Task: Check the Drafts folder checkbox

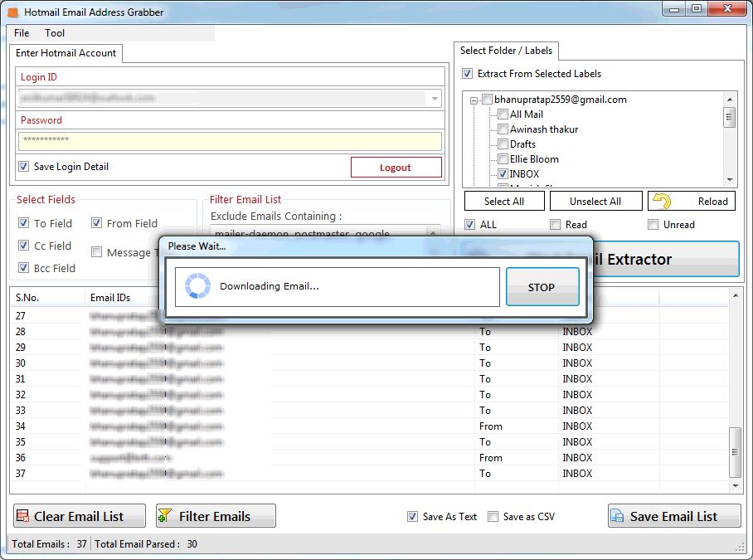Action: pos(503,144)
